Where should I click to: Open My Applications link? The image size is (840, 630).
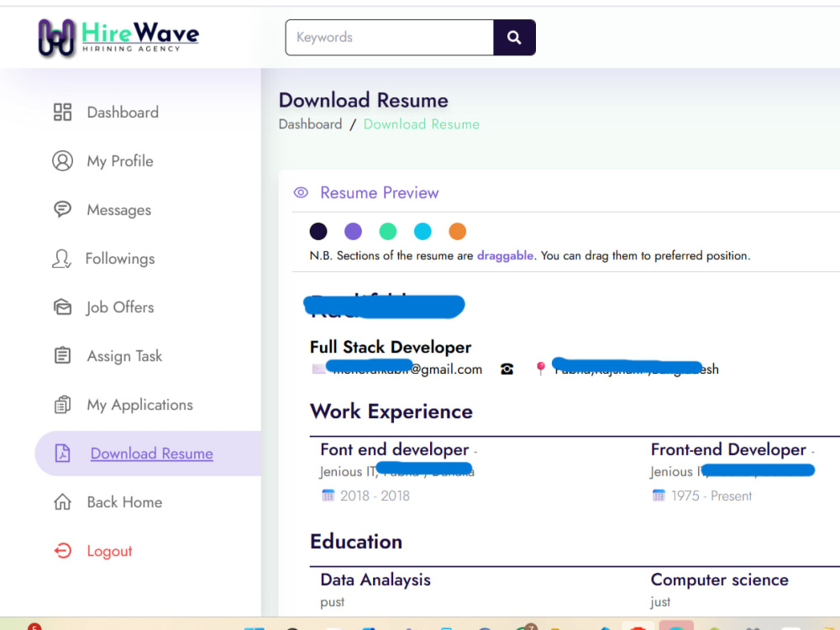click(x=139, y=405)
